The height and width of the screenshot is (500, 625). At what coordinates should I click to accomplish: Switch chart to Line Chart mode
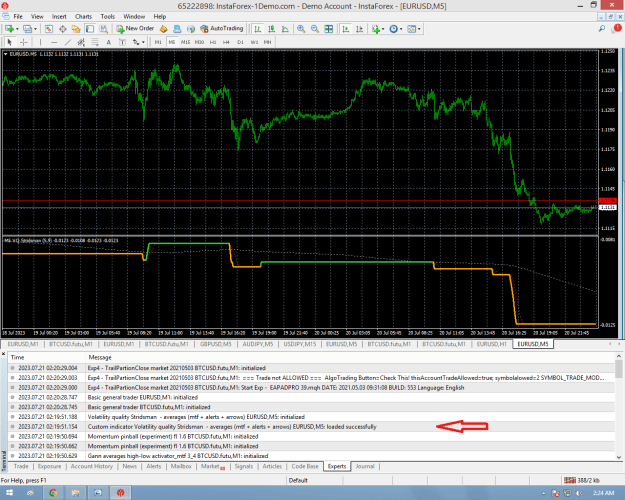(x=285, y=29)
